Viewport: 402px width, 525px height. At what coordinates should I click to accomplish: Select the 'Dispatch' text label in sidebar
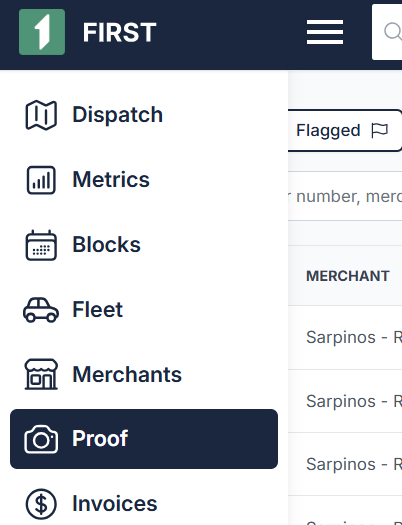117,115
